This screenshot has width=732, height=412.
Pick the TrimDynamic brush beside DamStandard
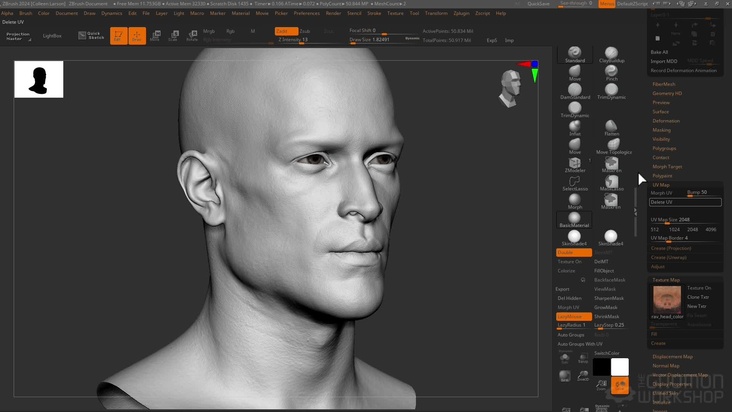point(611,91)
